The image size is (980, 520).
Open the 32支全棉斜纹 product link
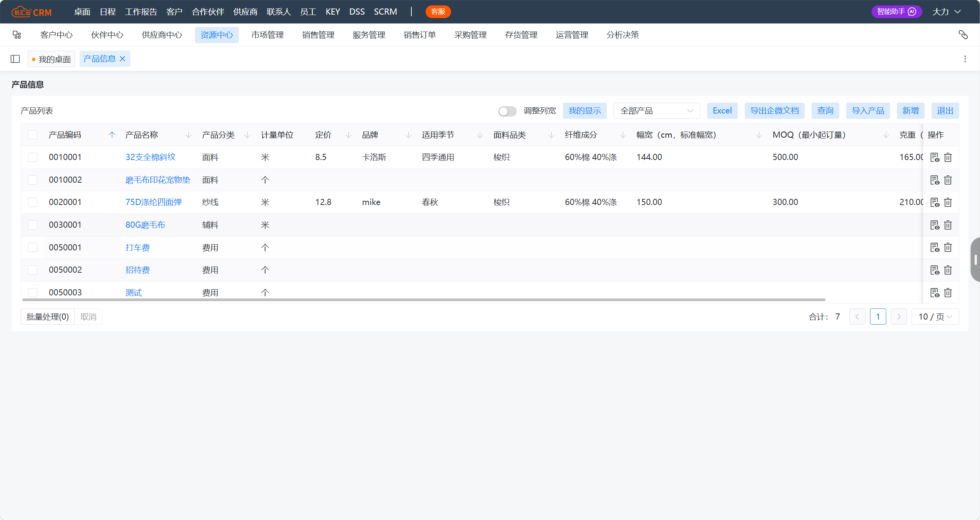point(150,157)
